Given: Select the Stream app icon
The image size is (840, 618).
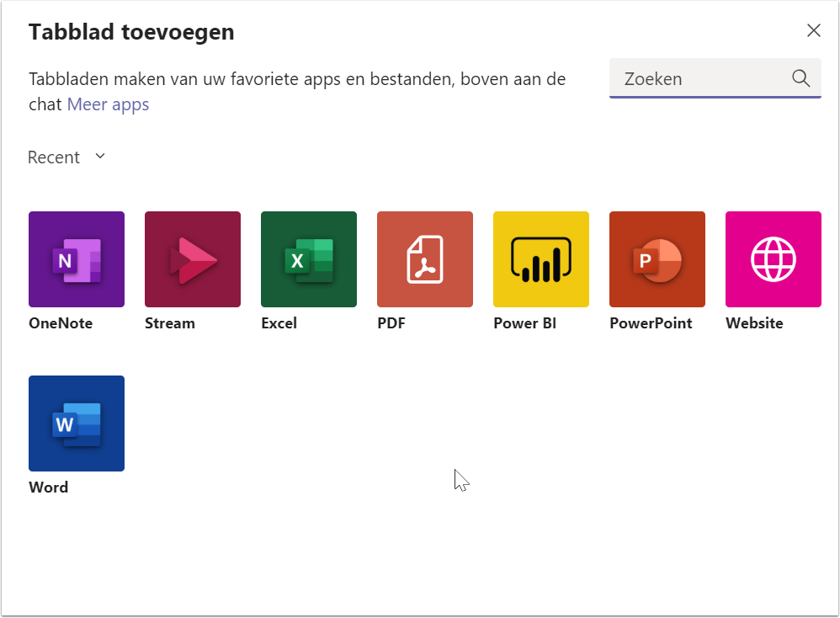Looking at the screenshot, I should (x=193, y=259).
